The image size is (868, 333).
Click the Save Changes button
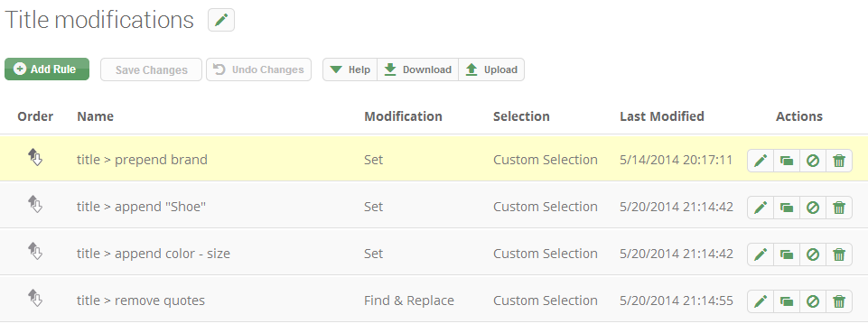tap(151, 69)
